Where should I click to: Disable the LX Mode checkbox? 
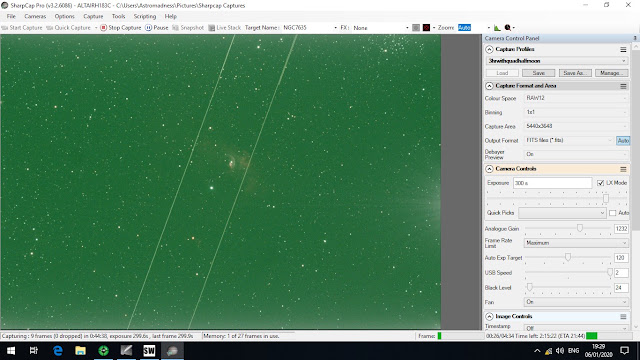[x=600, y=183]
